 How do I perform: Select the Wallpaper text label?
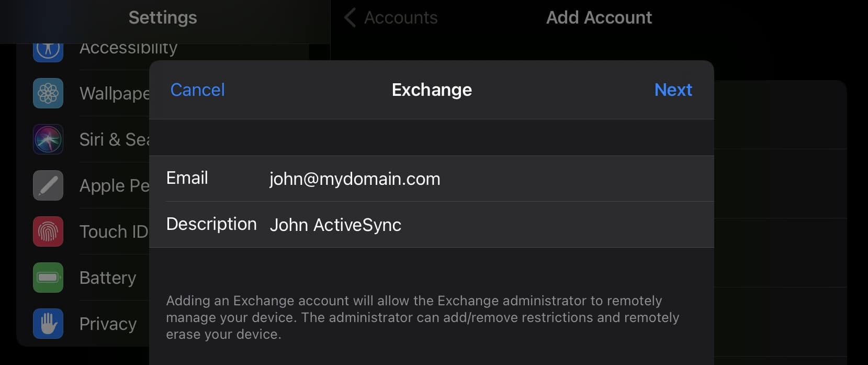pos(114,94)
